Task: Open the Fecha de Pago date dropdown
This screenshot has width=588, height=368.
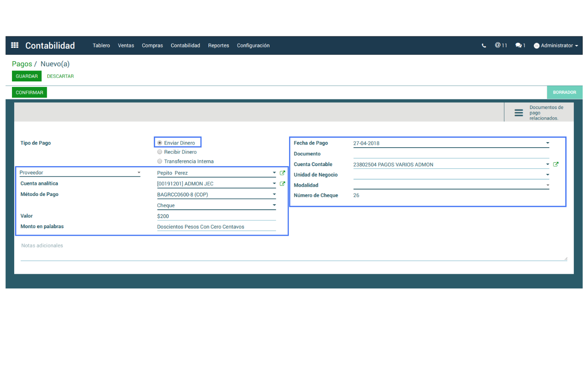Action: pyautogui.click(x=548, y=143)
